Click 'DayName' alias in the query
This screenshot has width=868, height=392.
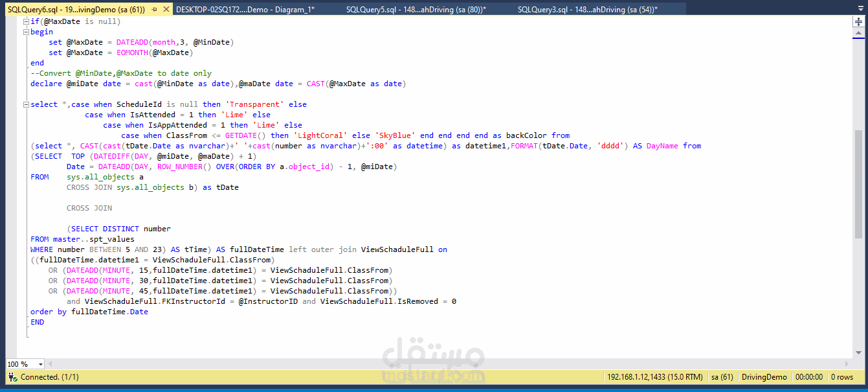662,146
